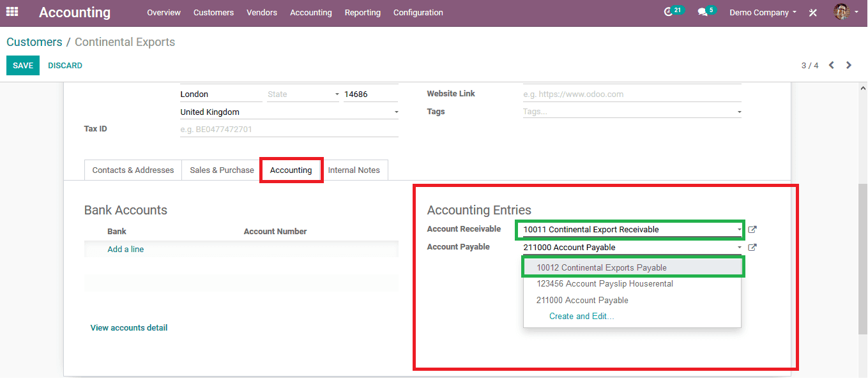Select 211000 Account Payable from list
Image resolution: width=868 pixels, height=381 pixels.
tap(632, 301)
